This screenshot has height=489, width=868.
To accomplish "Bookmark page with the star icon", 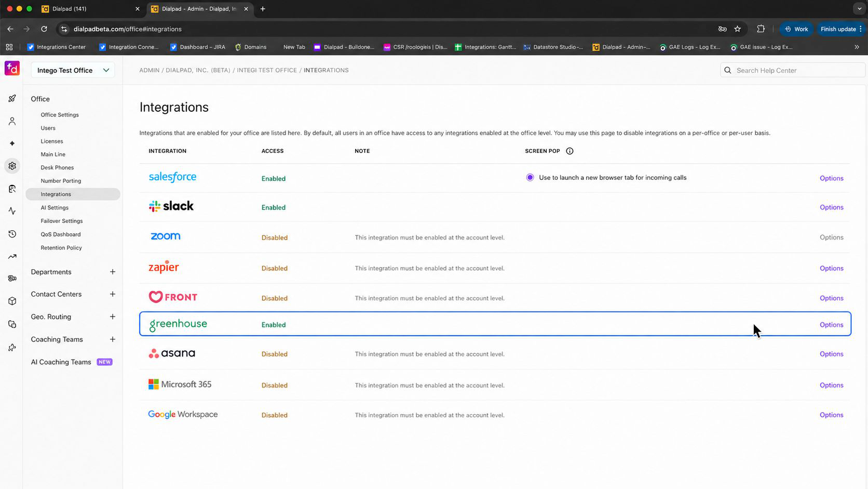I will 738,29.
